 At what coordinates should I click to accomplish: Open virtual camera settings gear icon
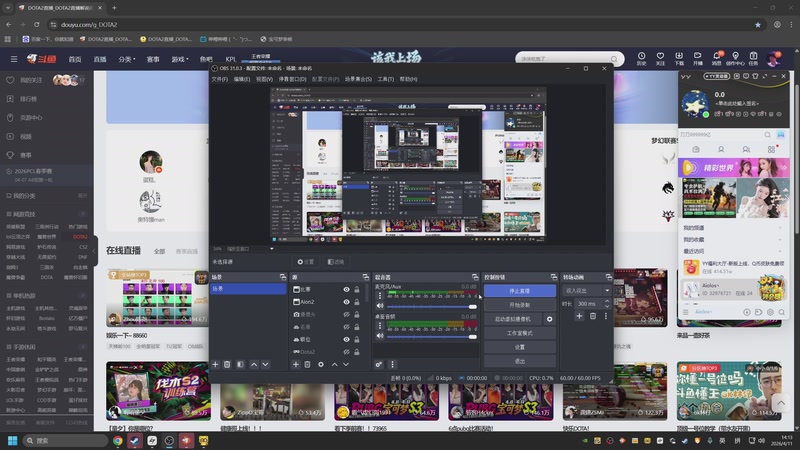[x=549, y=319]
